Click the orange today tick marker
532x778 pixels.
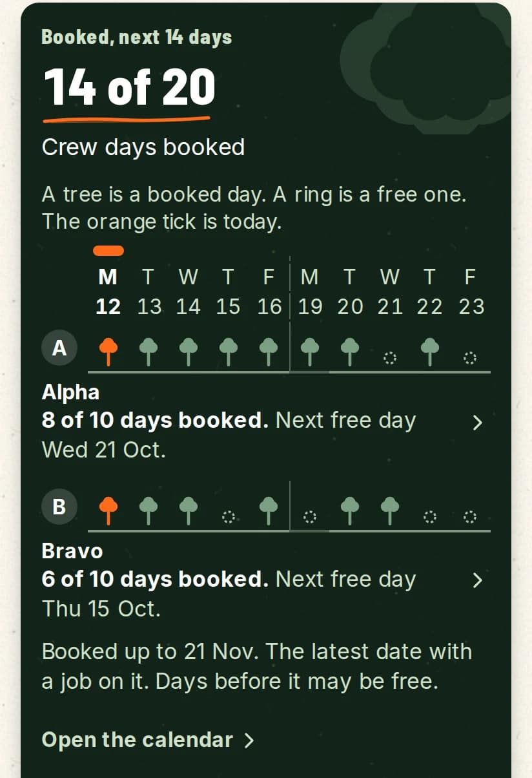click(x=108, y=251)
